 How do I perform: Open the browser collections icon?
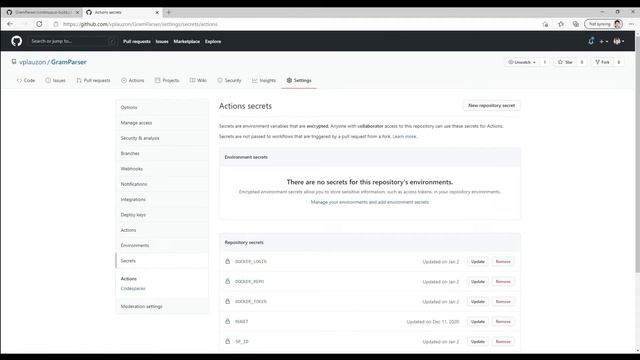click(576, 24)
